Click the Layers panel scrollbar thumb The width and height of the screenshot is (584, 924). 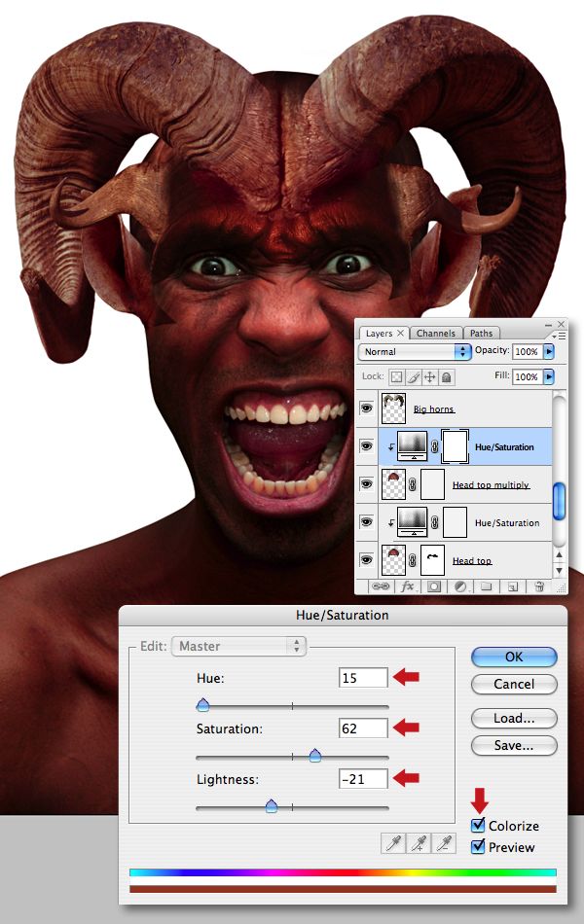coord(559,501)
